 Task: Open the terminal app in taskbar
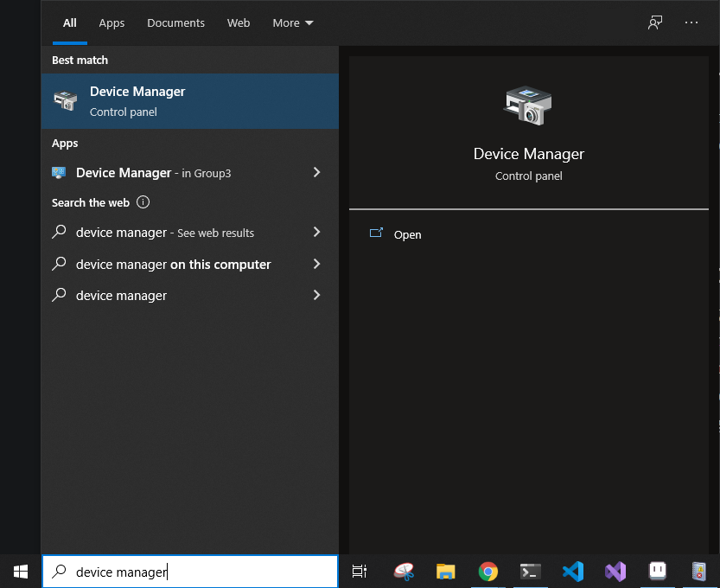531,572
